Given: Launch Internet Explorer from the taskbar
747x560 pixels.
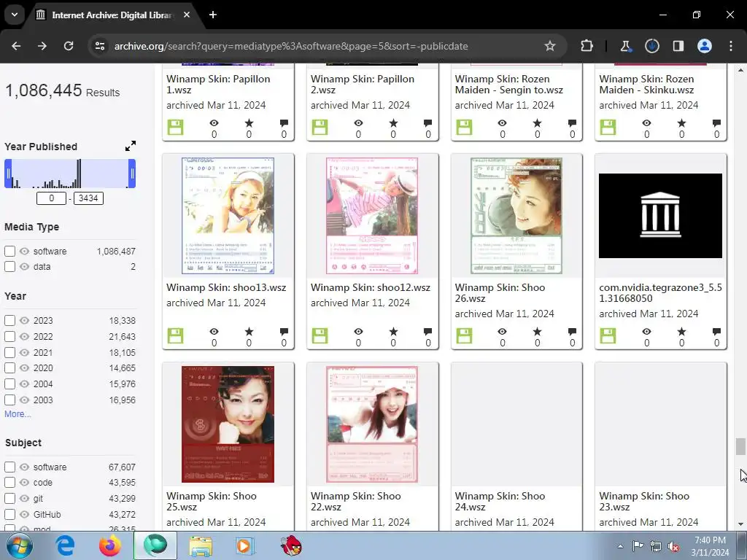Looking at the screenshot, I should [65, 545].
